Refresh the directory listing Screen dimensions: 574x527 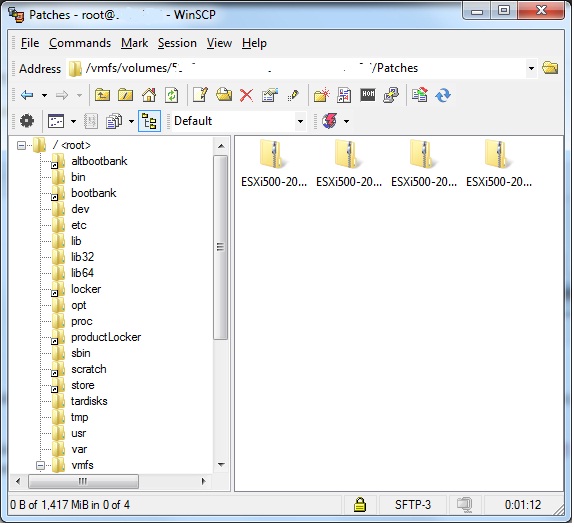click(x=171, y=95)
